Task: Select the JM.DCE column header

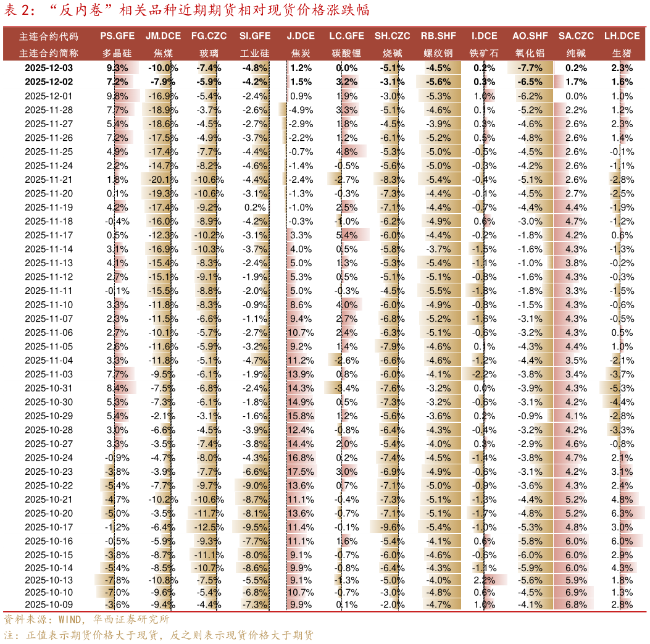Action: click(x=163, y=36)
